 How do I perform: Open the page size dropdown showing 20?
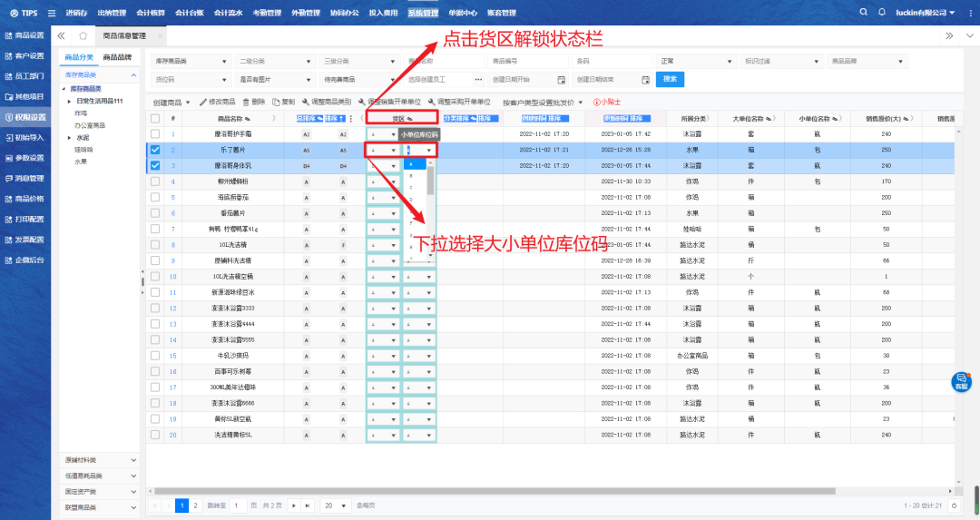point(337,505)
